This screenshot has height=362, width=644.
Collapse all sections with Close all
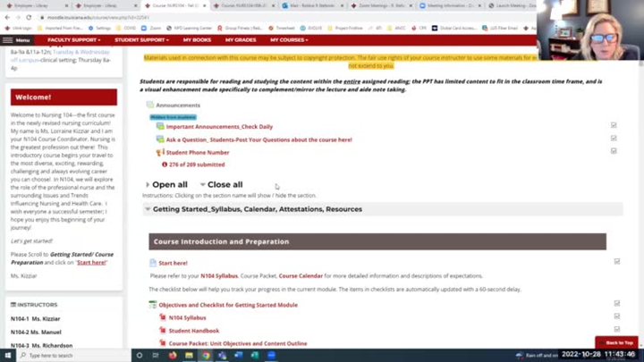[224, 185]
